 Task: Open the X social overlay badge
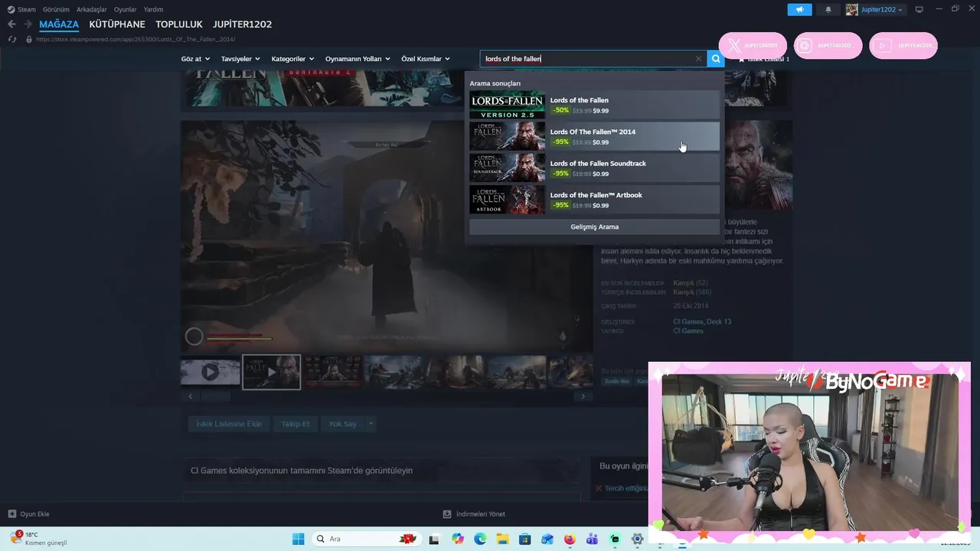click(753, 45)
